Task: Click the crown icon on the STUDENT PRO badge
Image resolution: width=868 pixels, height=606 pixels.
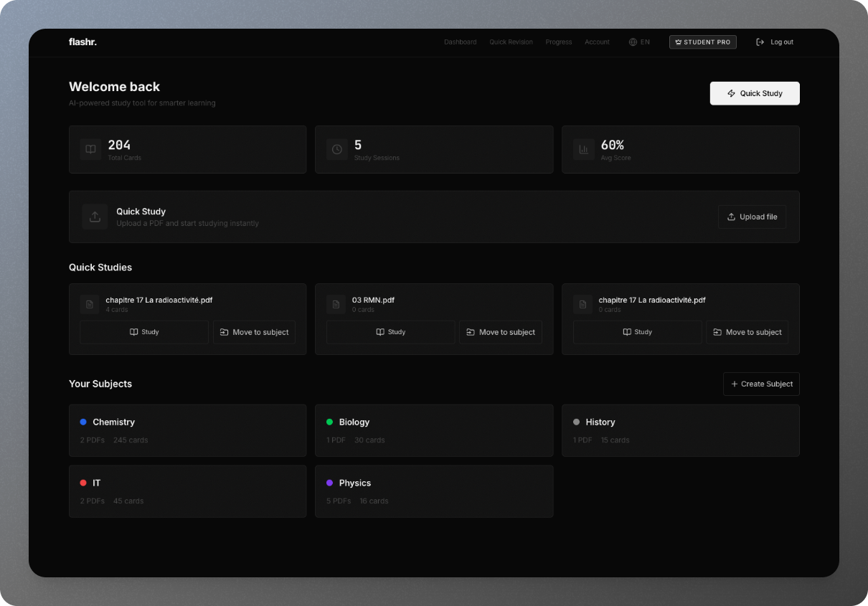Action: point(677,42)
